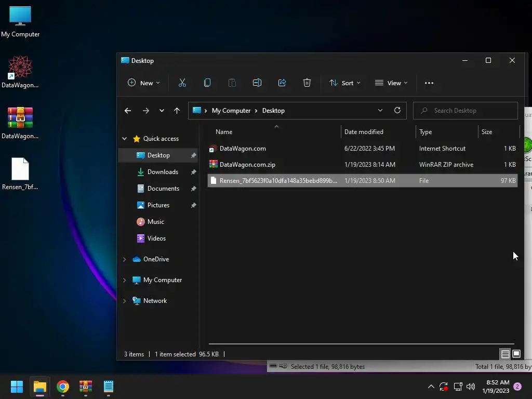Go forward with the right arrow
Image resolution: width=532 pixels, height=399 pixels.
click(145, 111)
